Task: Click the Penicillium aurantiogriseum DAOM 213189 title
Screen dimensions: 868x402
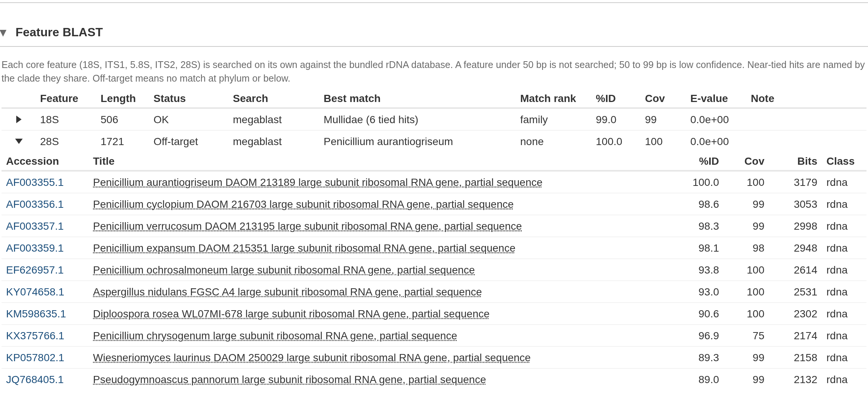Action: [x=318, y=182]
